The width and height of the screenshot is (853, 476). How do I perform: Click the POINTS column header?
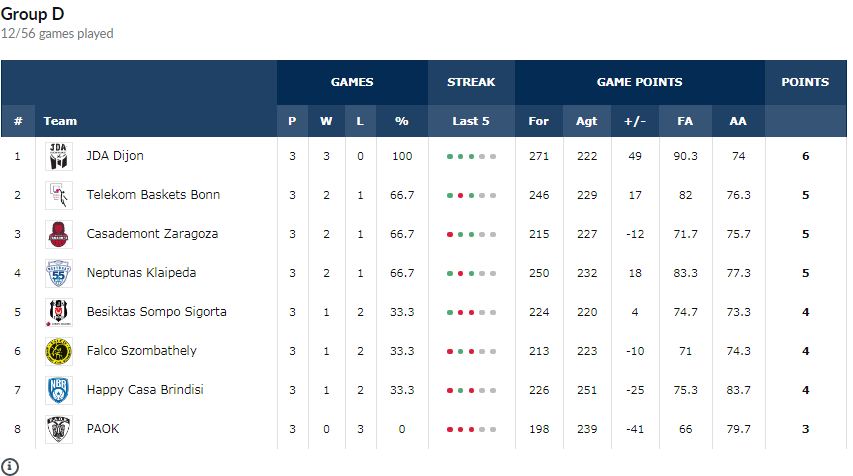click(805, 82)
